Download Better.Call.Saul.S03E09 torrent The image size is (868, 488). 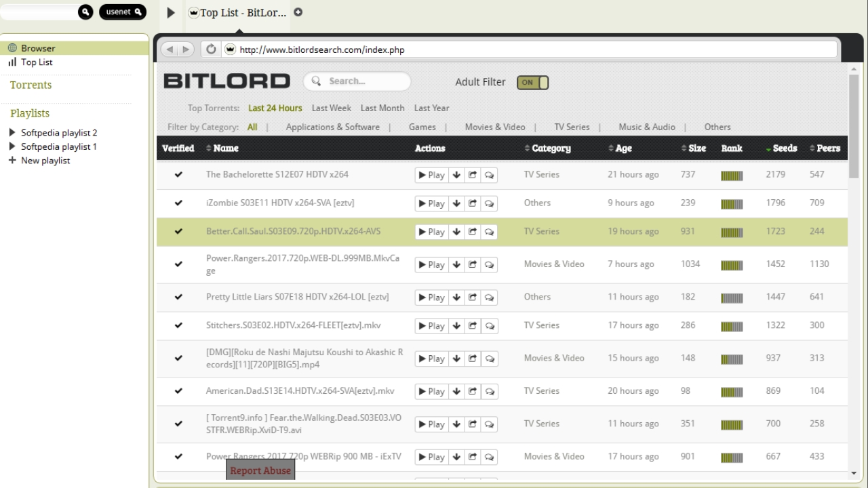click(456, 232)
